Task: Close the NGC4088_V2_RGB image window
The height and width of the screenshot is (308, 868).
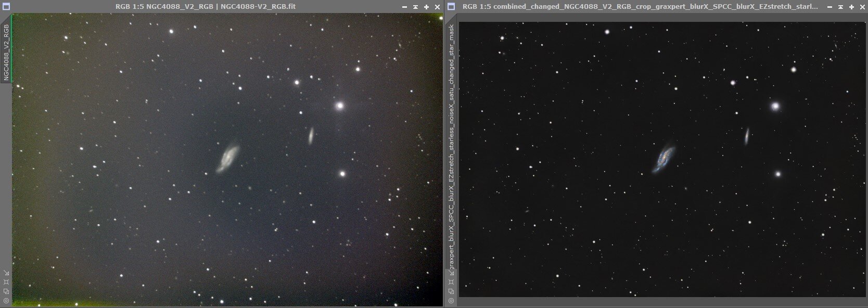Action: [x=437, y=7]
